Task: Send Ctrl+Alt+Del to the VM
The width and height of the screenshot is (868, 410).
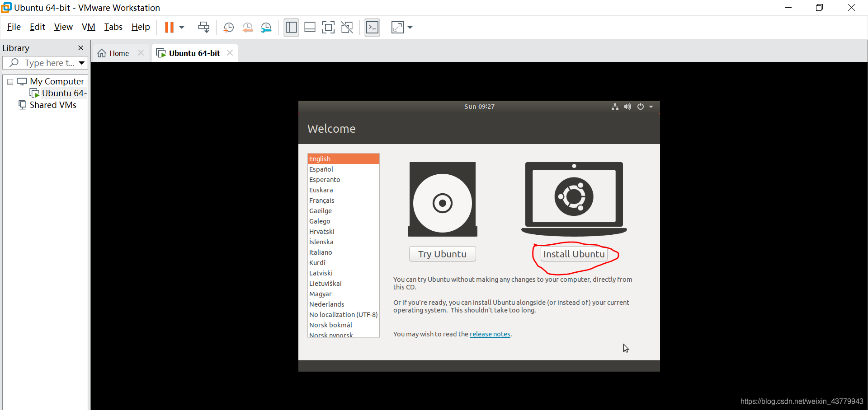Action: click(203, 28)
